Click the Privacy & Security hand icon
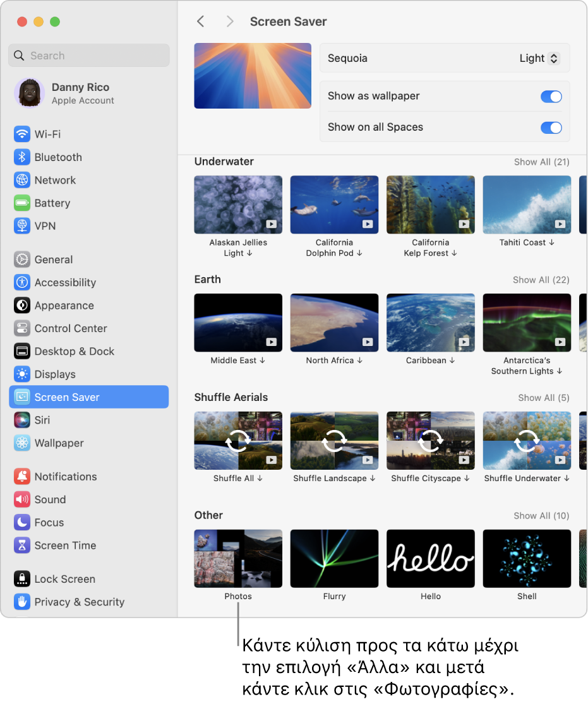588x704 pixels. [x=22, y=601]
